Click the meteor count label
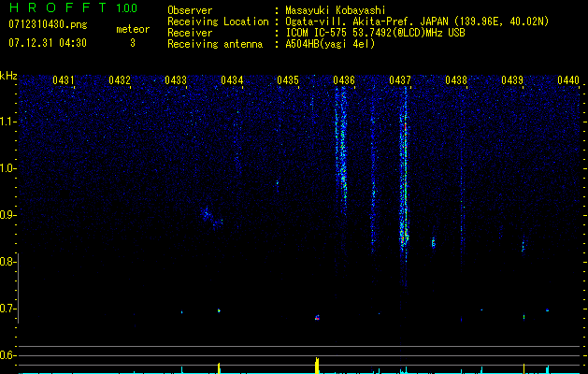The image size is (588, 374). point(133,29)
